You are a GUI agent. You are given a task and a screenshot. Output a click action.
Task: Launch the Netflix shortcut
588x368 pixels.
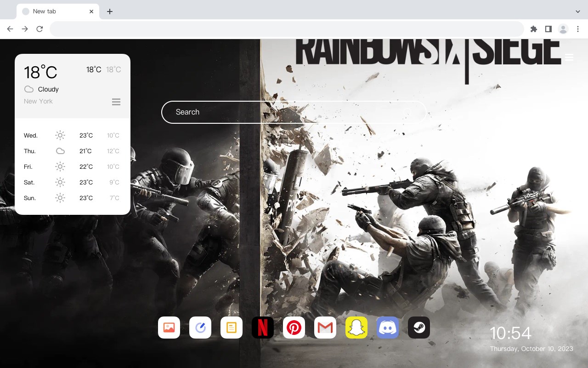click(x=263, y=328)
